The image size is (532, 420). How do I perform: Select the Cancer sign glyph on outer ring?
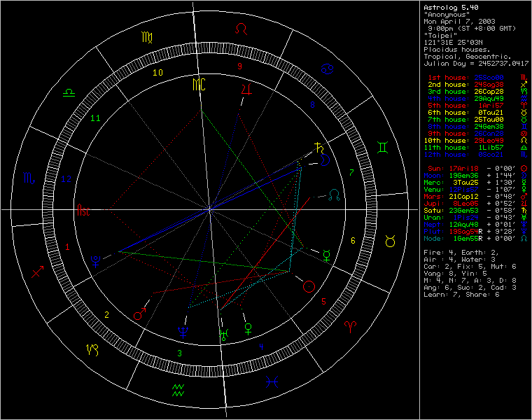tap(328, 69)
